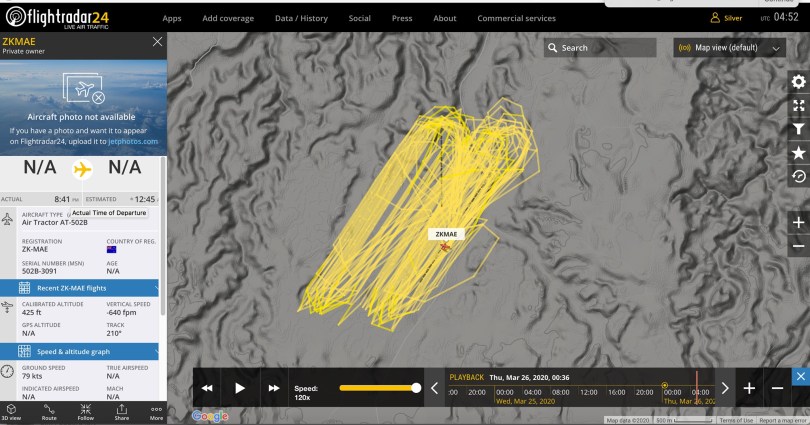Toggle Follow aircraft mode
Screen dimensions: 810x425
click(86, 412)
